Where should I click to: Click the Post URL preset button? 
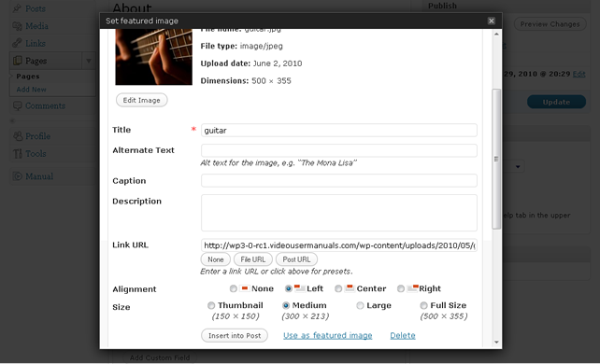296,259
